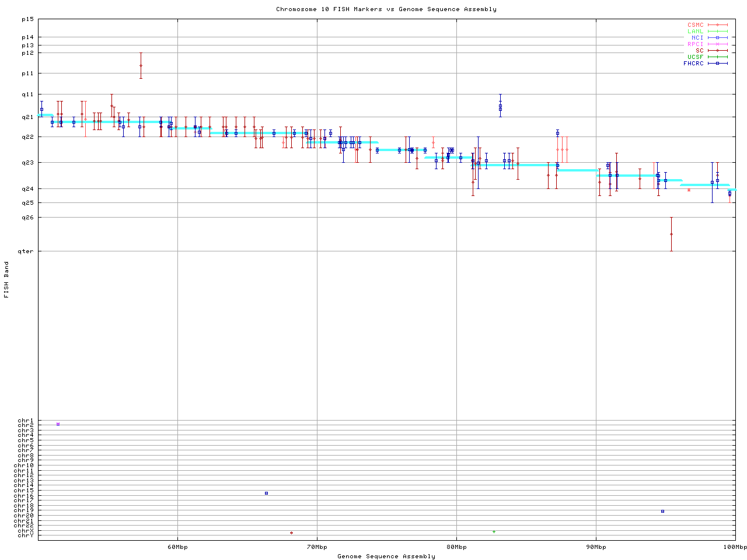Select the 90Mbp x-axis tick label
This screenshot has height=560, width=747.
[596, 547]
